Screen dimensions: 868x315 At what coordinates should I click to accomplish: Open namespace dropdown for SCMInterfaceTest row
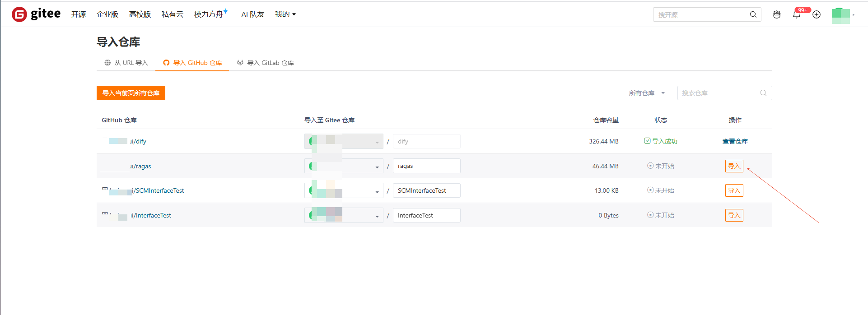(344, 190)
